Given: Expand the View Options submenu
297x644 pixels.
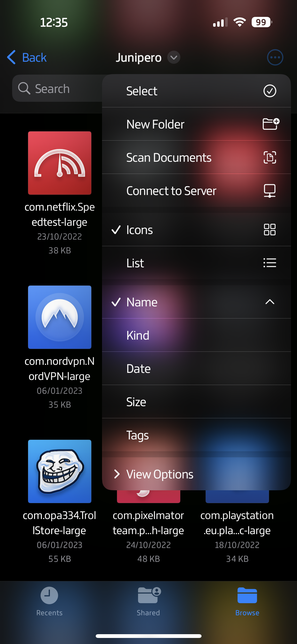Looking at the screenshot, I should 196,474.
